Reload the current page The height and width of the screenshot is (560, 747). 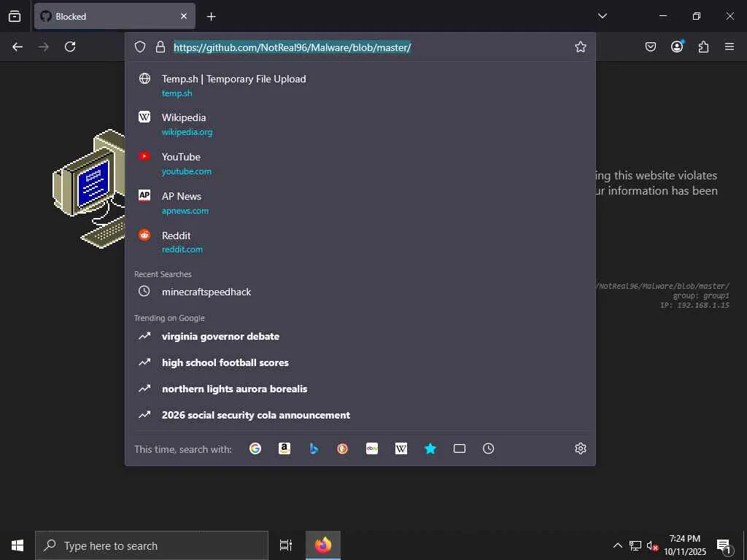click(x=70, y=47)
